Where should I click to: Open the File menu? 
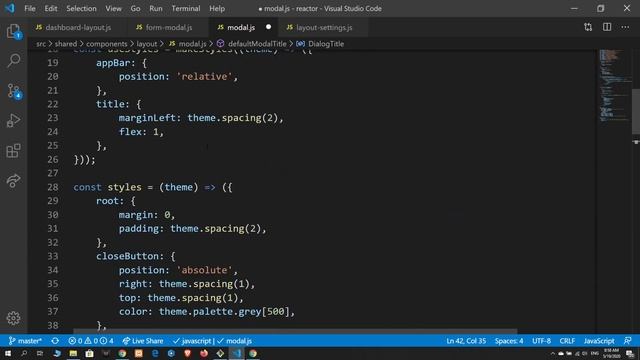point(30,9)
